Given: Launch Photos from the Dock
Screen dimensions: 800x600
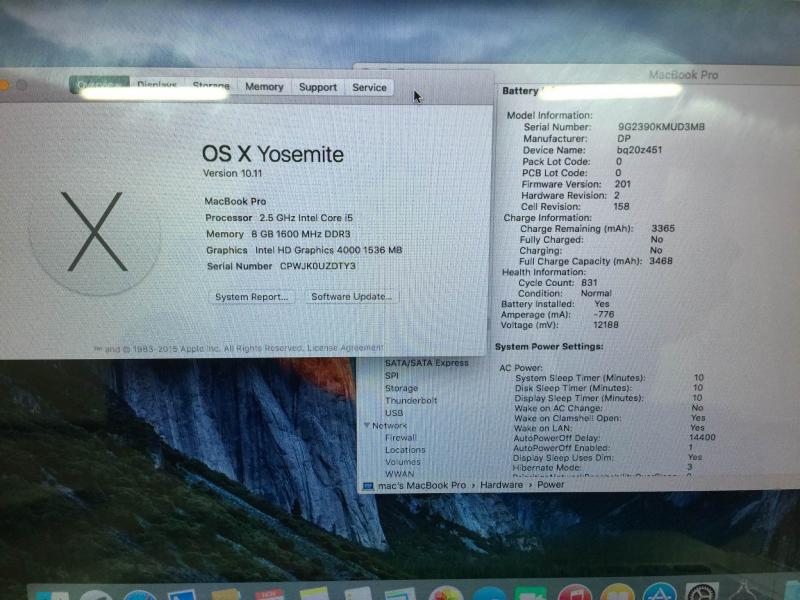Looking at the screenshot, I should click(445, 593).
